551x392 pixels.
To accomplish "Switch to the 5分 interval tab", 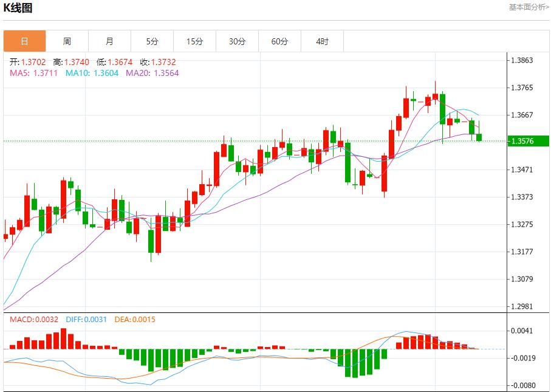I will (x=152, y=41).
